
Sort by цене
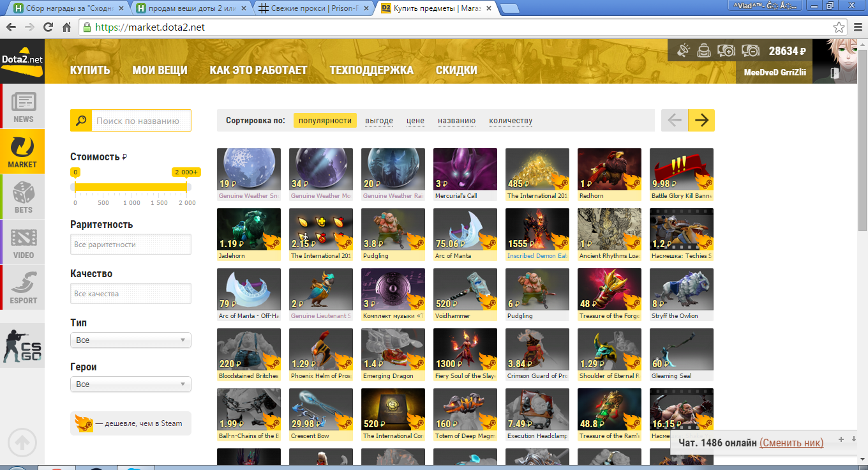click(415, 120)
